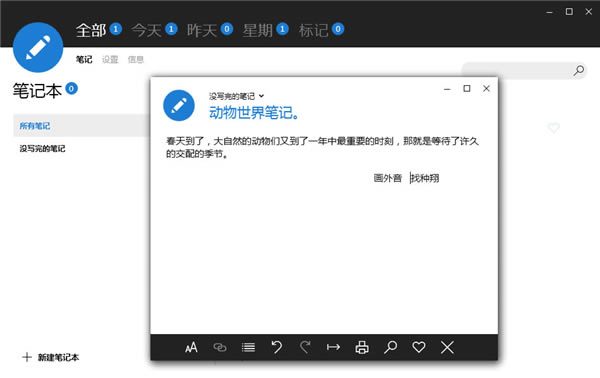Click the note title 动物世界笔记。
Image resolution: width=600 pixels, height=378 pixels.
254,113
